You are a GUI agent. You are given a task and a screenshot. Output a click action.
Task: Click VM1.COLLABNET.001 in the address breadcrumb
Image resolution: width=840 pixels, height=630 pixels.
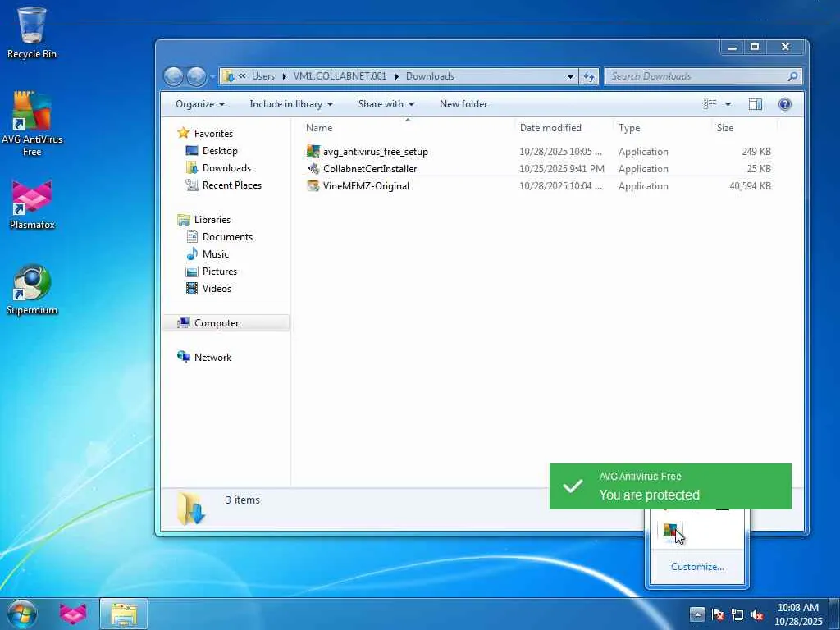pos(340,76)
